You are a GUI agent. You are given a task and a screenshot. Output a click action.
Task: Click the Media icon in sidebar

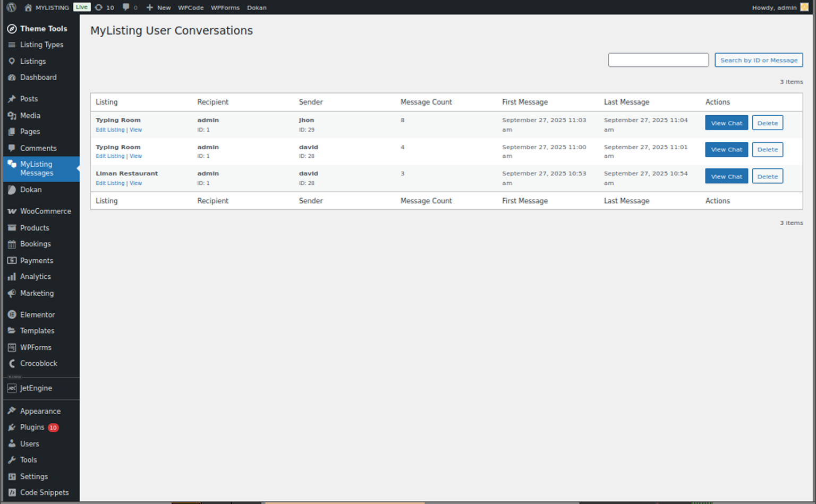[x=12, y=116]
